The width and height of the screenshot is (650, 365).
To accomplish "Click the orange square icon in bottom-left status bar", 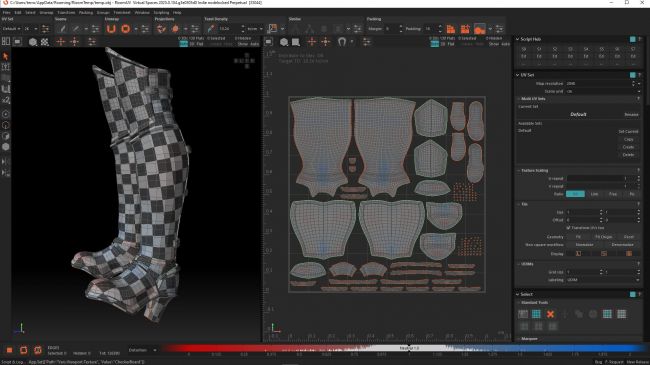I will (x=9, y=350).
